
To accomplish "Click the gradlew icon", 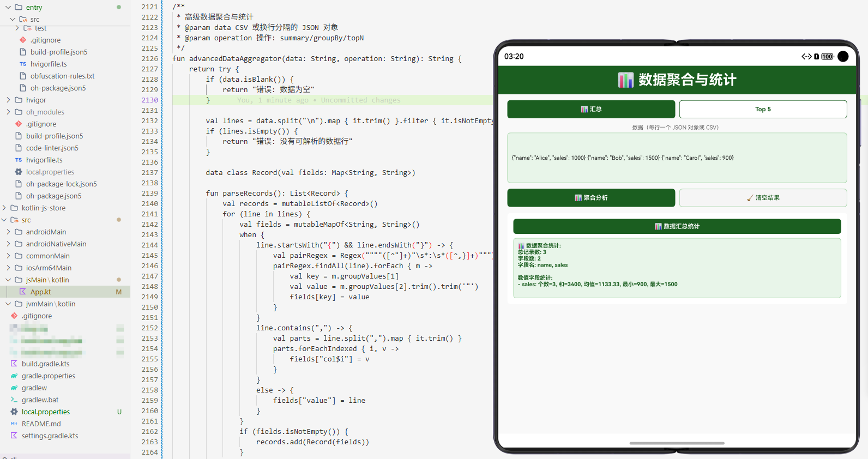I will point(14,388).
